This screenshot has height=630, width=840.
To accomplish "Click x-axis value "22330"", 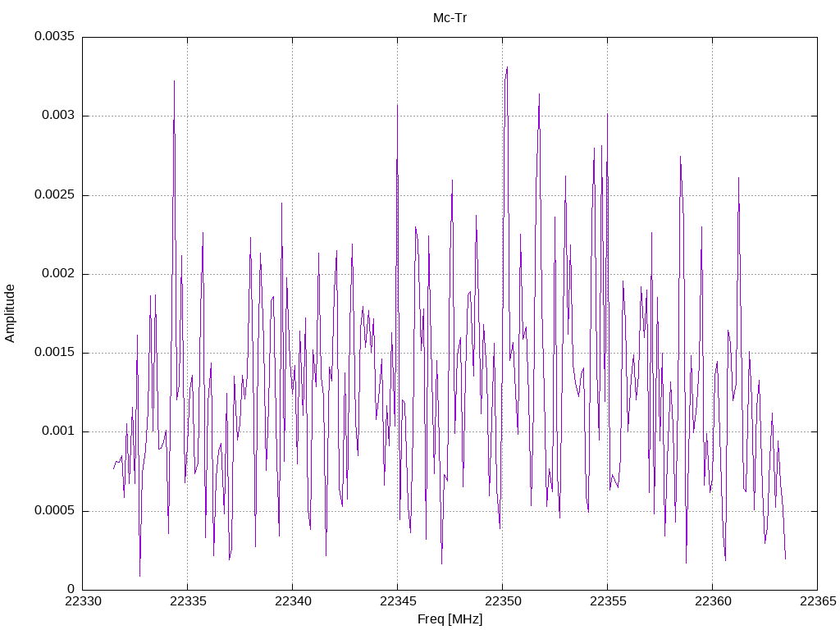I will [83, 601].
